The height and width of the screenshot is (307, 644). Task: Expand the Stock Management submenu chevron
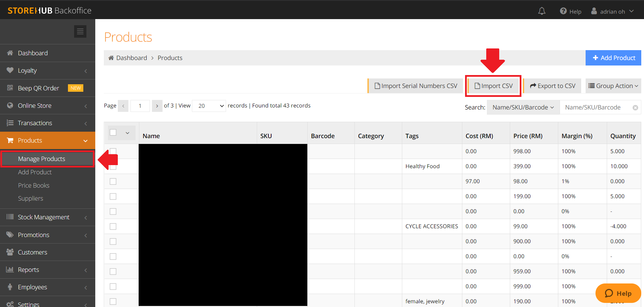pos(86,218)
